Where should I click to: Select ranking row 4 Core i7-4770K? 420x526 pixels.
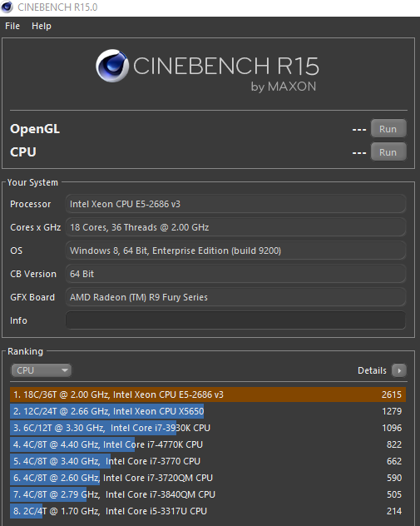208,444
